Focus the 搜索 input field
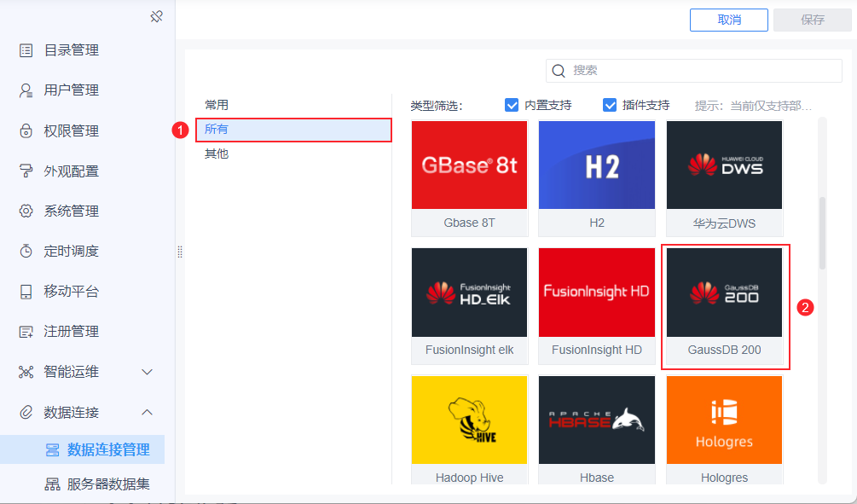857x504 pixels. 693,71
